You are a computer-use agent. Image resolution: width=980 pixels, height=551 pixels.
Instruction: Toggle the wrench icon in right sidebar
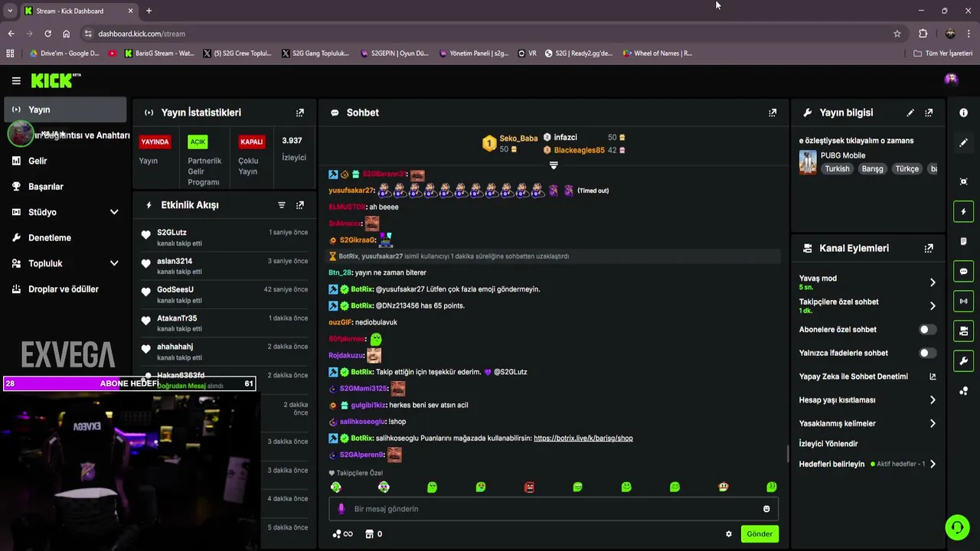[x=964, y=360]
